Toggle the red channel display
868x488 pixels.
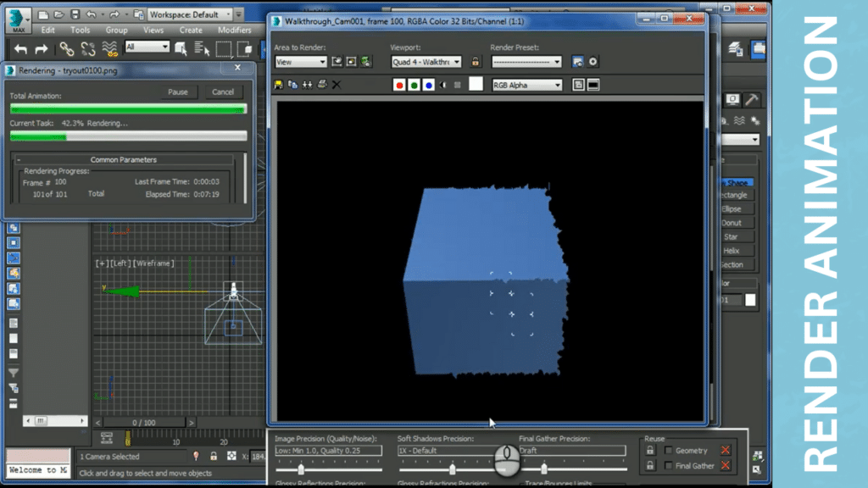pyautogui.click(x=400, y=85)
